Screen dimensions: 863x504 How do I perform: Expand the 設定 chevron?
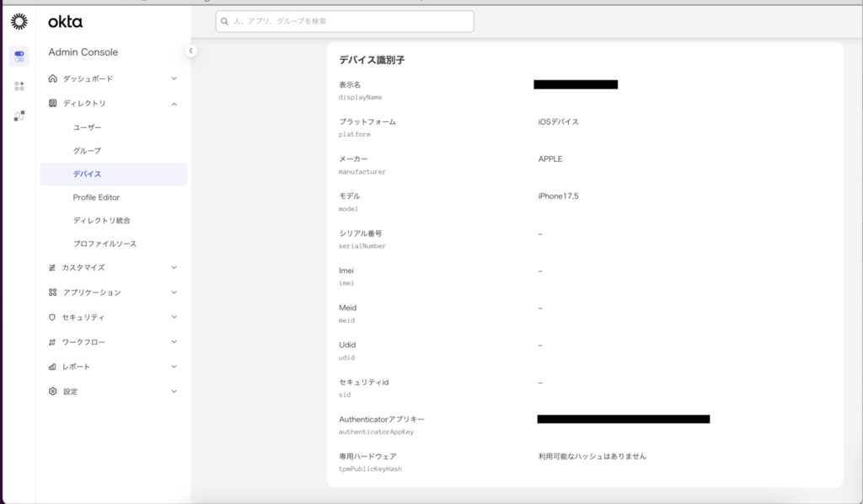pyautogui.click(x=174, y=391)
